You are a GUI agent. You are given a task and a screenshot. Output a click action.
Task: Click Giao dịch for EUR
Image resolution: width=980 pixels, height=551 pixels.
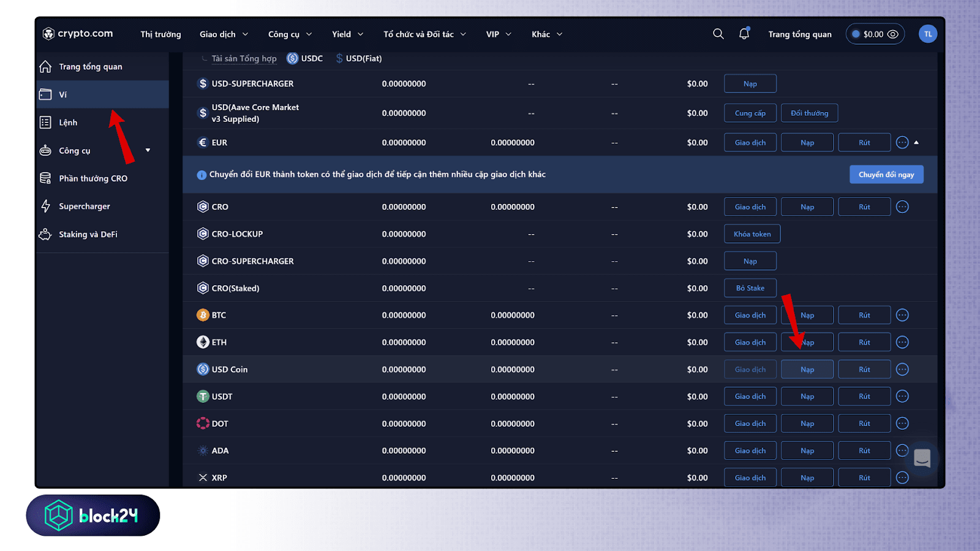pos(750,143)
